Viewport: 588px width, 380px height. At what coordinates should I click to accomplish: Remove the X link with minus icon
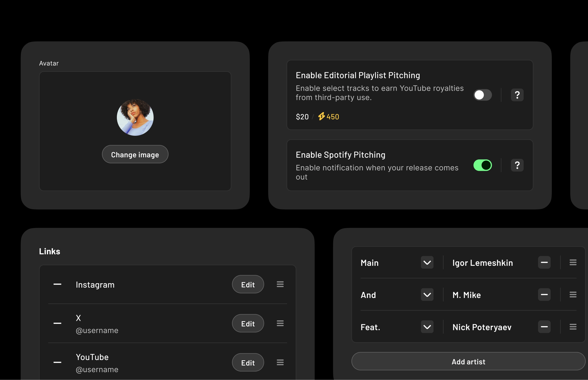click(x=57, y=323)
